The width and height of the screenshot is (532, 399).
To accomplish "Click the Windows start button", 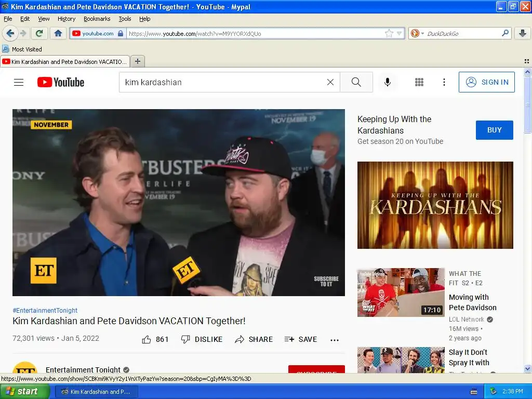I will point(24,391).
